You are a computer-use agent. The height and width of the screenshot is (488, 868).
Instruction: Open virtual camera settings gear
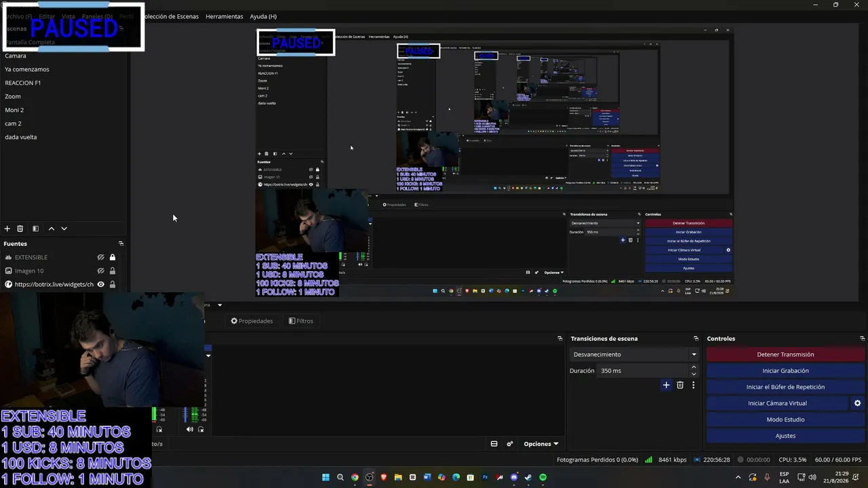[857, 403]
